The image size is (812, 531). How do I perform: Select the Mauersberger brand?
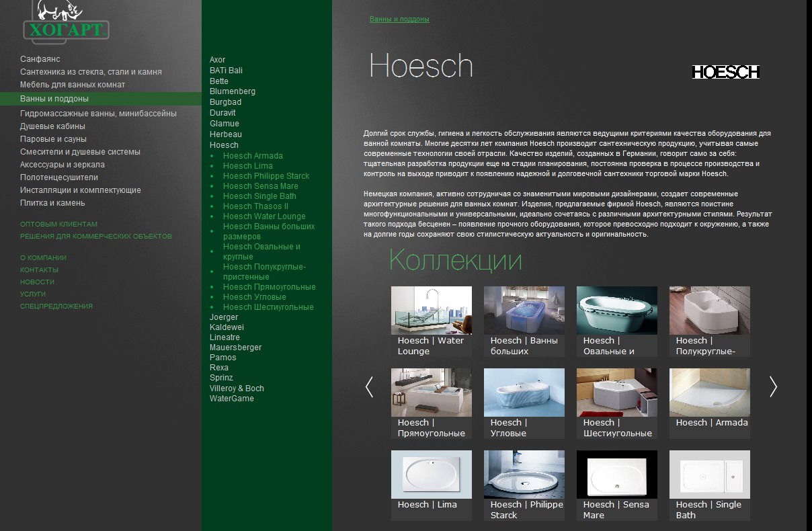[235, 348]
